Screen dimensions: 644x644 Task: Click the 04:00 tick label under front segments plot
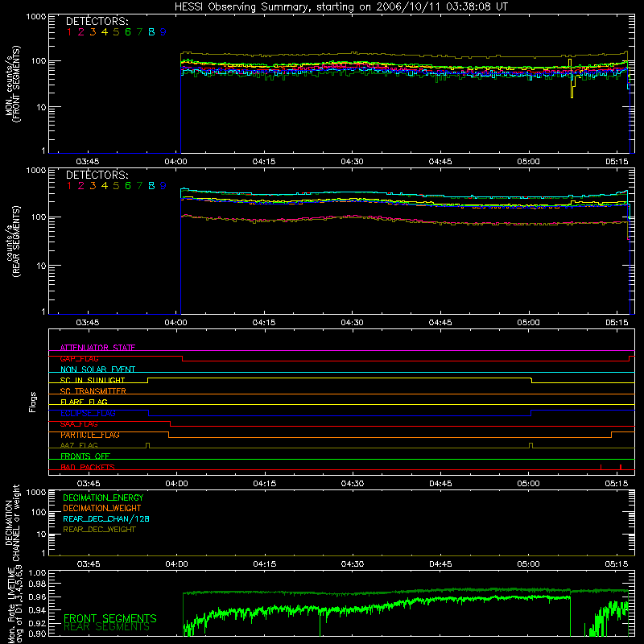point(175,162)
